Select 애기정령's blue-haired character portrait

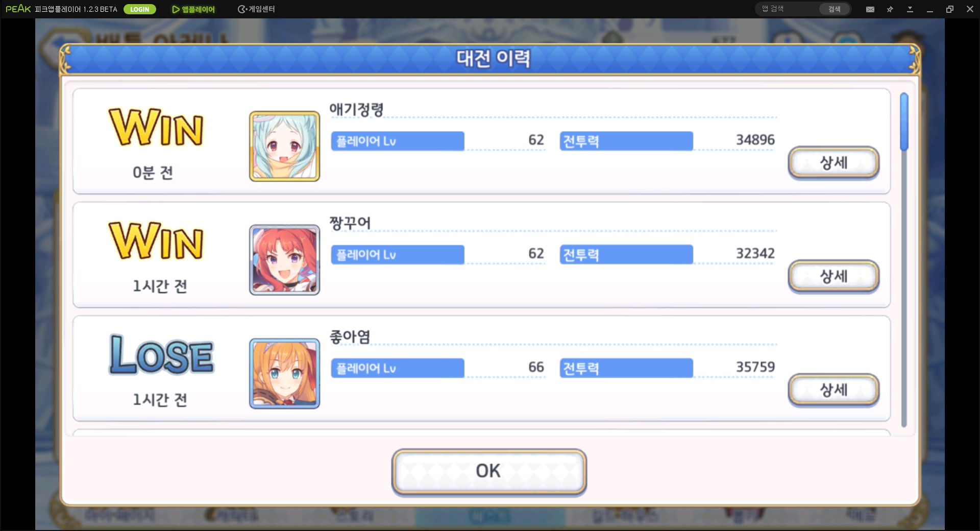coord(284,147)
